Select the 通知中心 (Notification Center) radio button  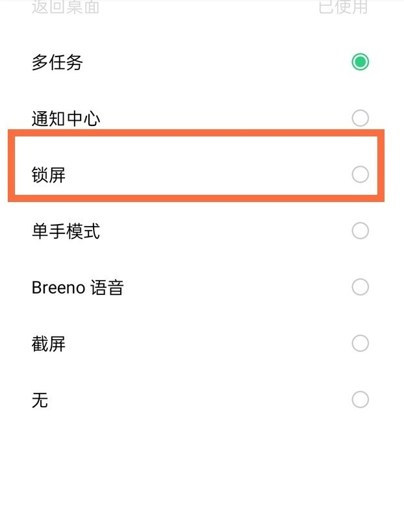pos(360,118)
